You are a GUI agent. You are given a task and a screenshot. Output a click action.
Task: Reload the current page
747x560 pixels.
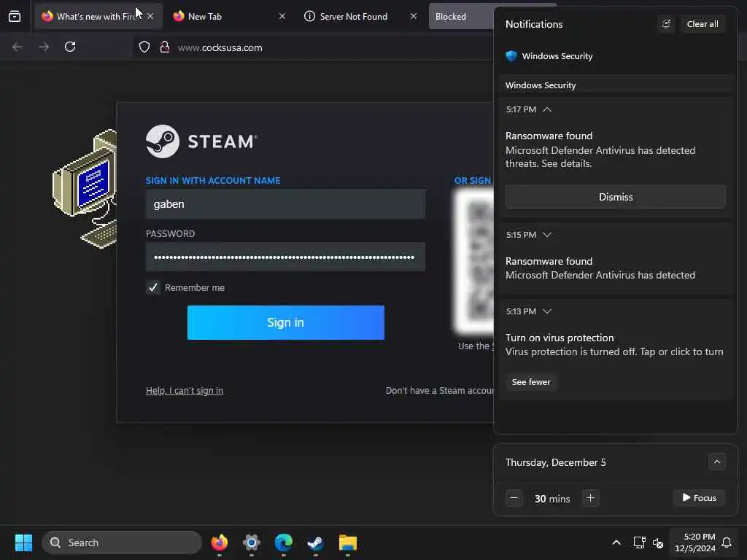point(70,47)
